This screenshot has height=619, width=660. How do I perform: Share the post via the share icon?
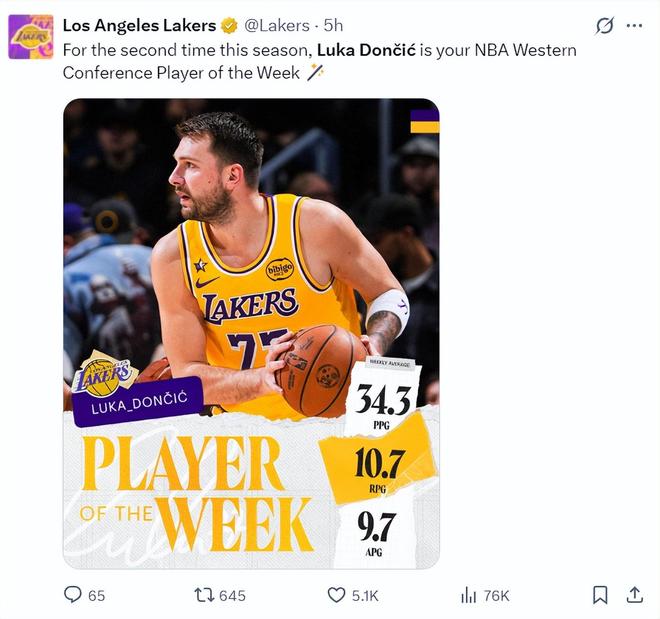(634, 595)
